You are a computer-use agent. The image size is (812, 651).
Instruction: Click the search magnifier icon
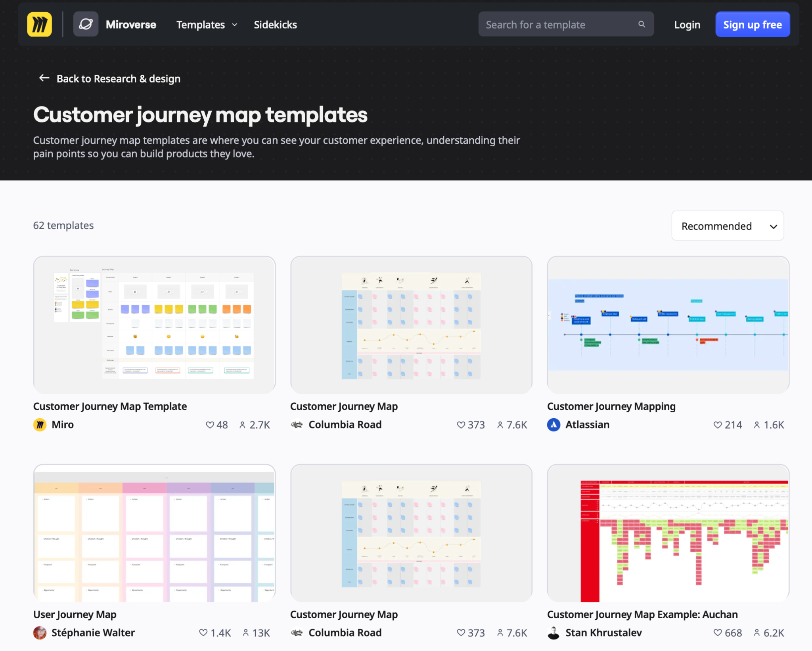tap(641, 24)
